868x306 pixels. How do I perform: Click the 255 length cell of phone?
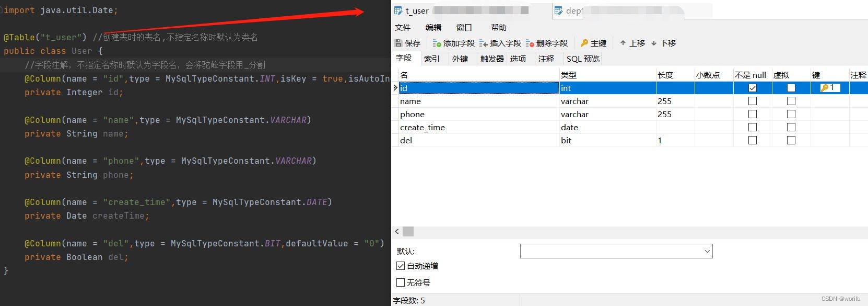tap(675, 114)
